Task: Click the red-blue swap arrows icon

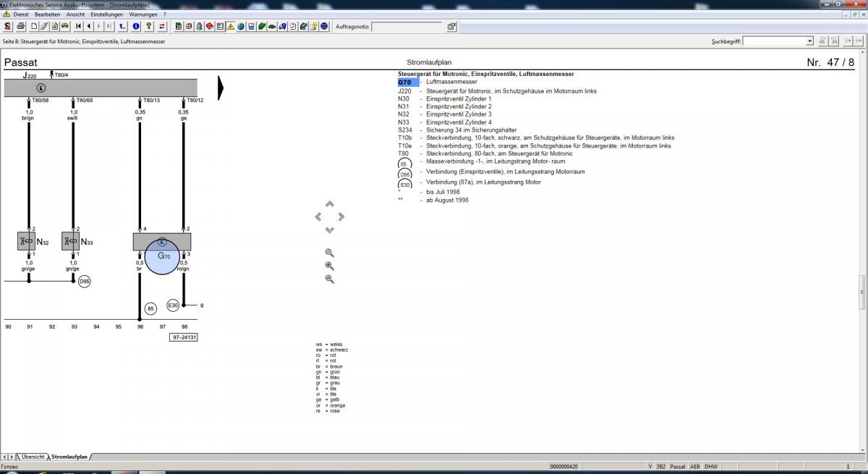Action: click(x=161, y=27)
